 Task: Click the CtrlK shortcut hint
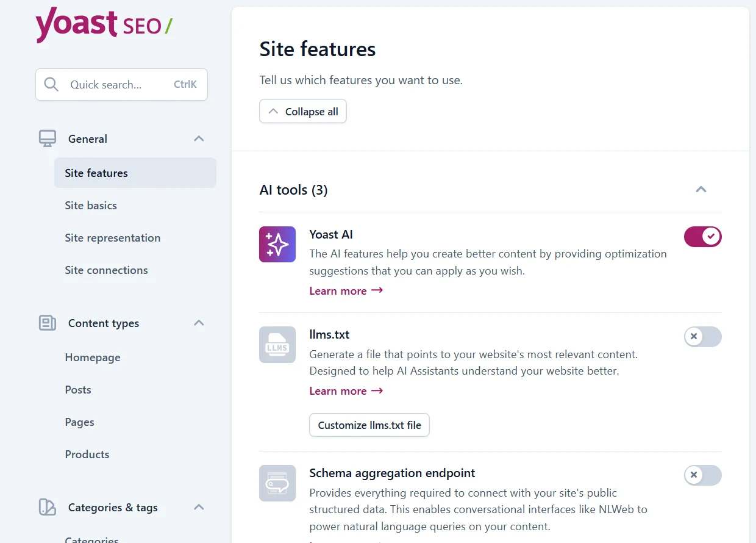(x=185, y=84)
